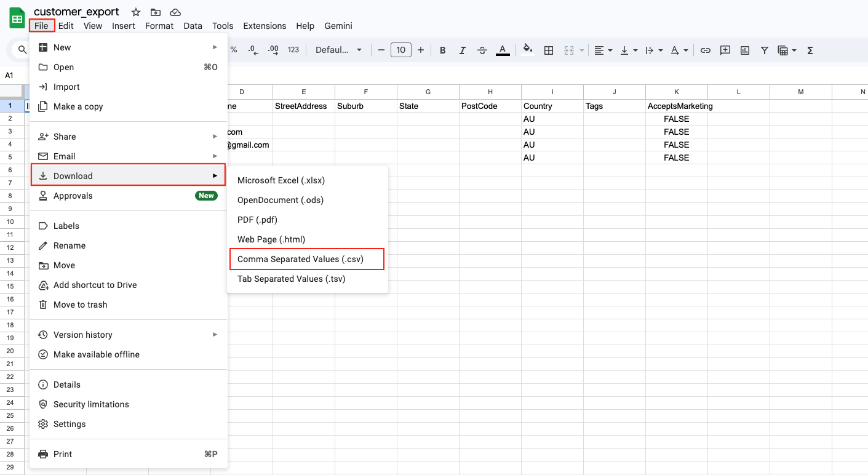The image size is (868, 475).
Task: Click the percent format toolbar icon
Action: 234,50
